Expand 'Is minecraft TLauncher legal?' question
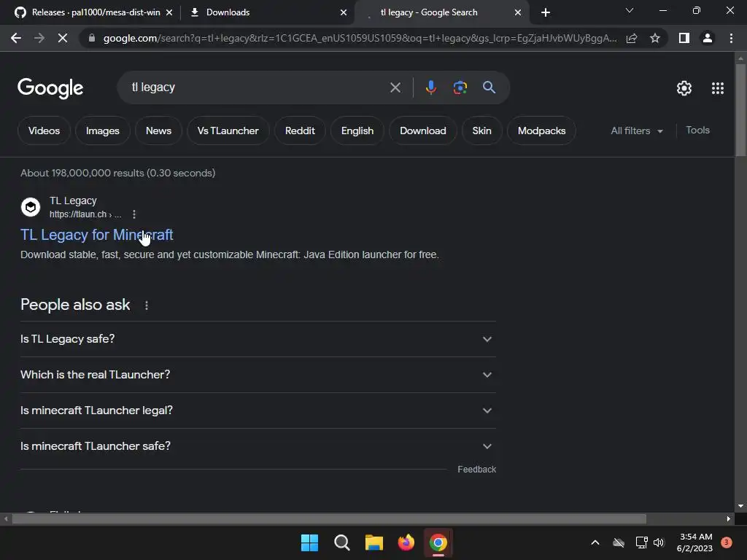 (258, 411)
